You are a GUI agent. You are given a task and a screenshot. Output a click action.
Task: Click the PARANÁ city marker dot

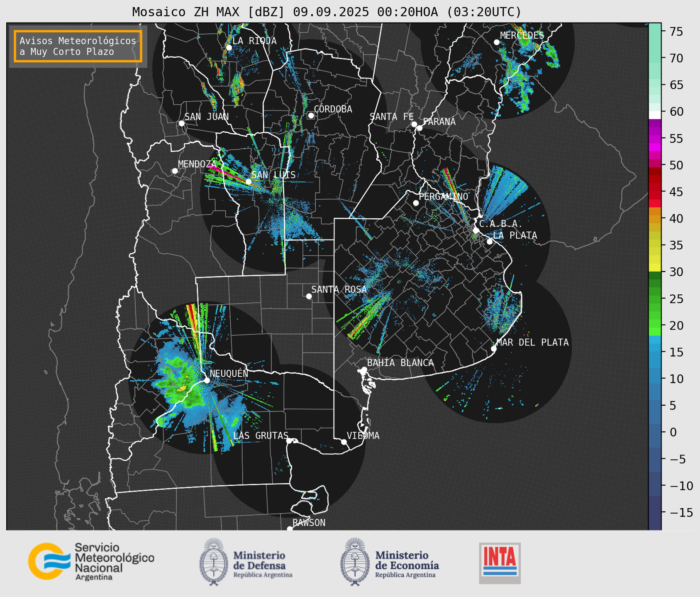click(420, 128)
